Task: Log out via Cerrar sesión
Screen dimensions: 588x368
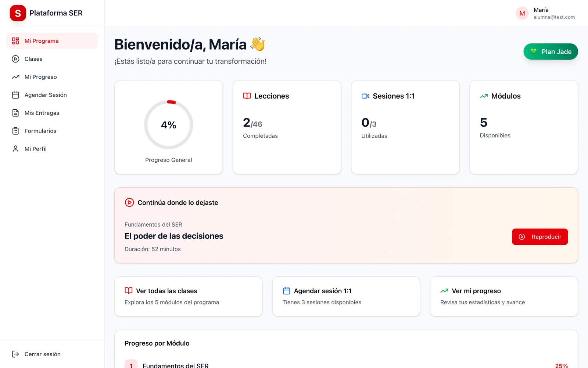Action: tap(52, 354)
